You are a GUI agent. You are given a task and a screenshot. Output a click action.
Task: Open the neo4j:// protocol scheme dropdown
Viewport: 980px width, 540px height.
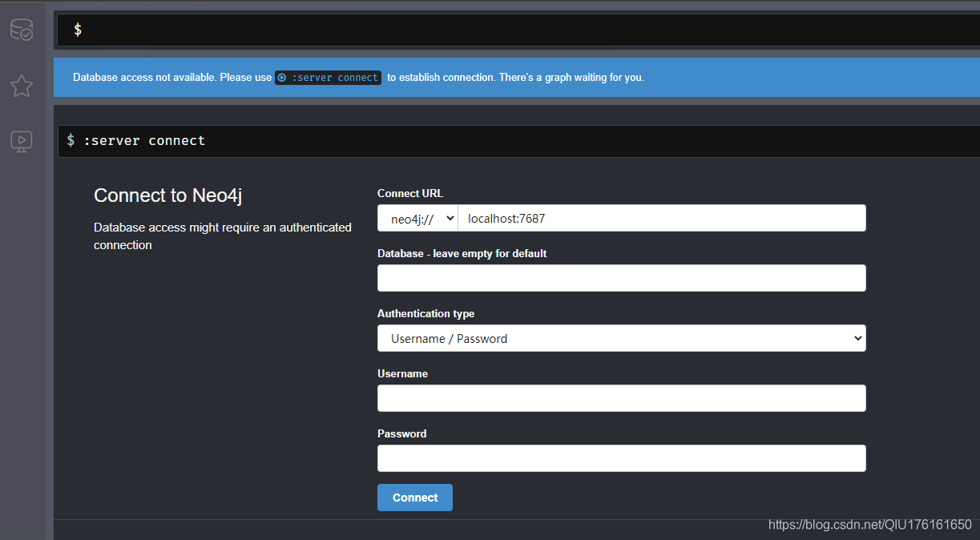(x=417, y=218)
